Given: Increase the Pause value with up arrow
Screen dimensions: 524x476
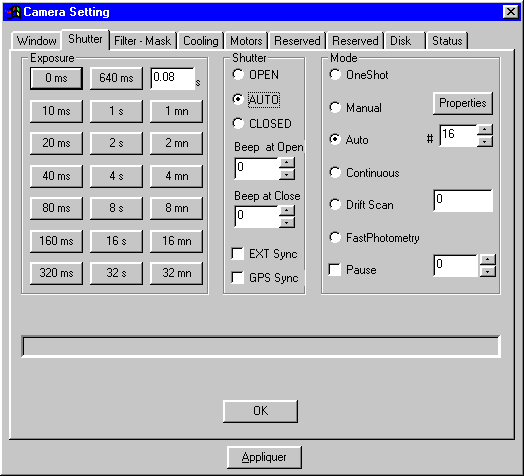Looking at the screenshot, I should 488,260.
